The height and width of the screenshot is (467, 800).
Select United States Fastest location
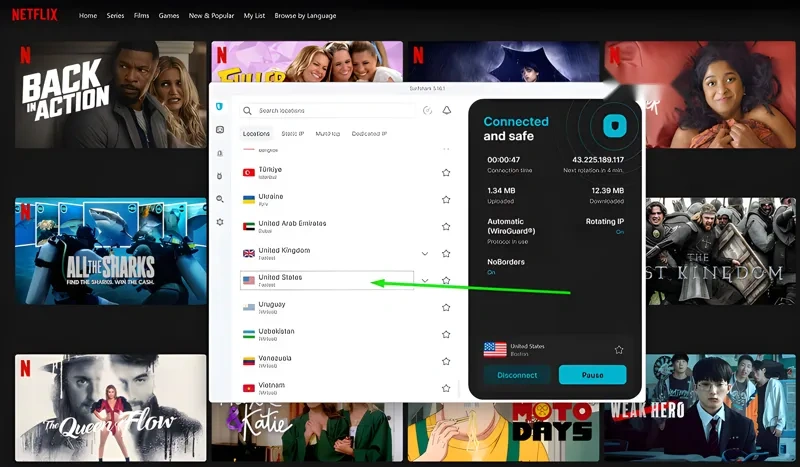[x=327, y=280]
